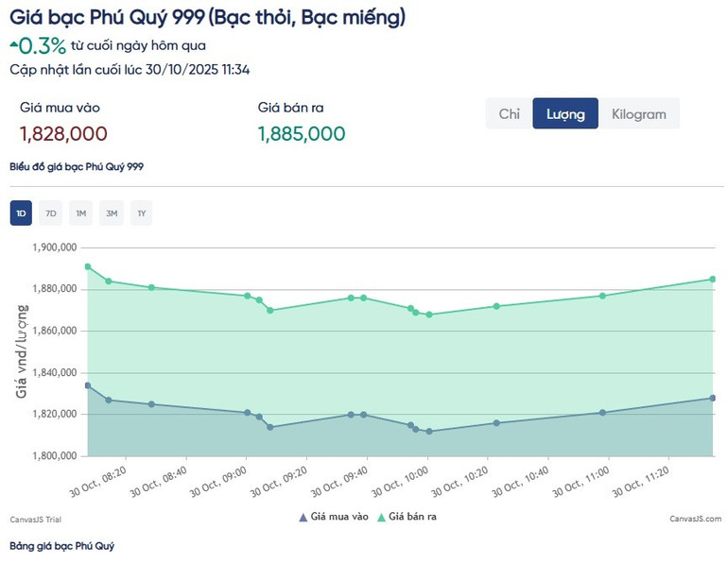728x563 pixels.
Task: Display the 1Y price history
Action: click(x=142, y=213)
